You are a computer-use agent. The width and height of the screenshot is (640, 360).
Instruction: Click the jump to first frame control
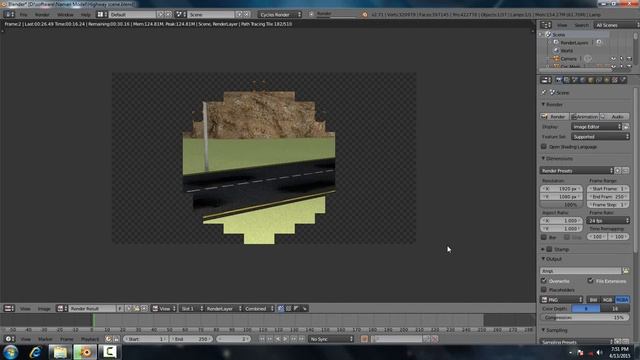coord(262,339)
